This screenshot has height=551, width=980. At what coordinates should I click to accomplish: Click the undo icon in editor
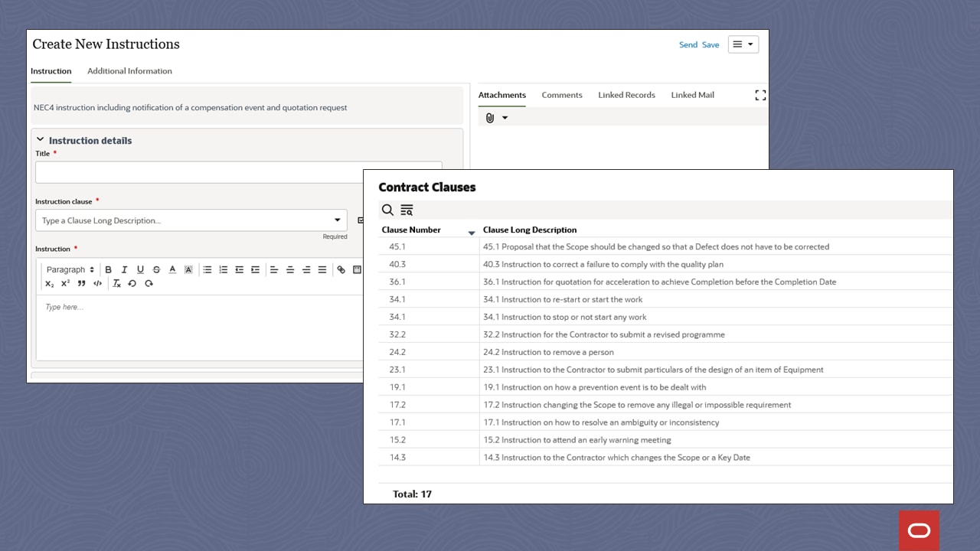coord(132,283)
